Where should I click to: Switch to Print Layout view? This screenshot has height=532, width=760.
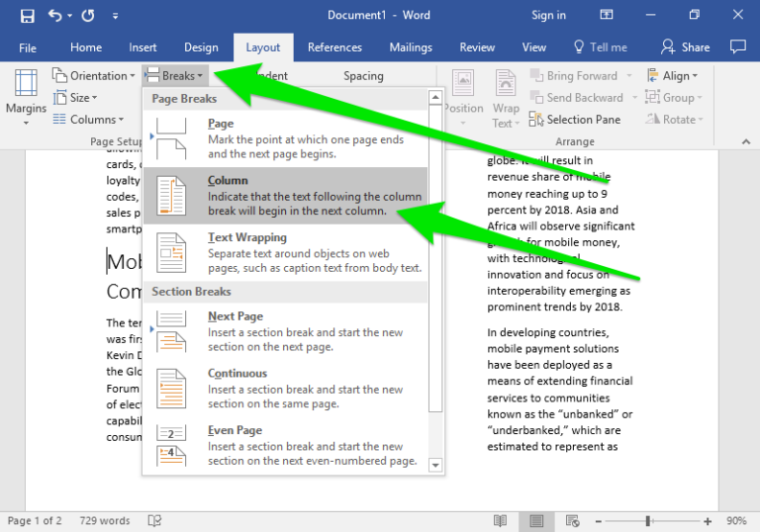pyautogui.click(x=536, y=521)
